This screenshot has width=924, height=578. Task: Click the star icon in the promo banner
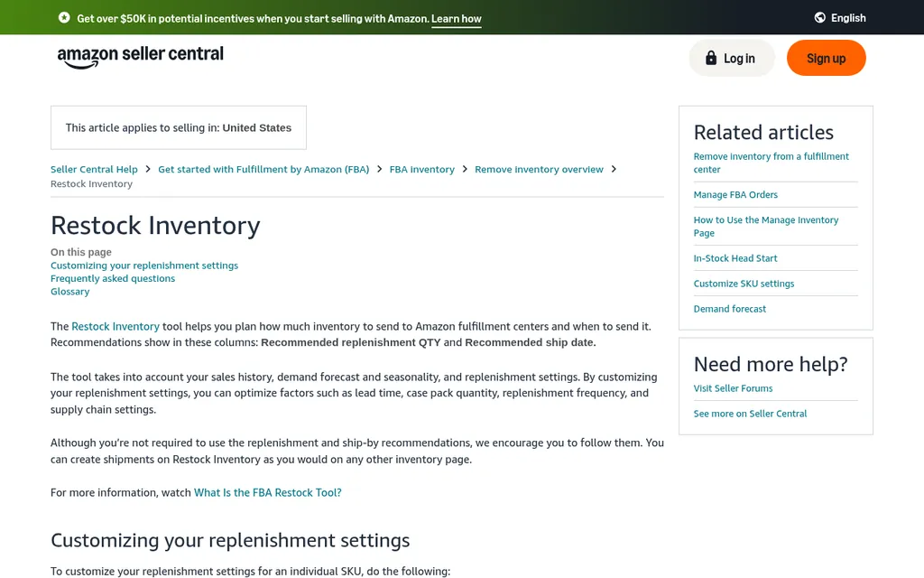64,18
